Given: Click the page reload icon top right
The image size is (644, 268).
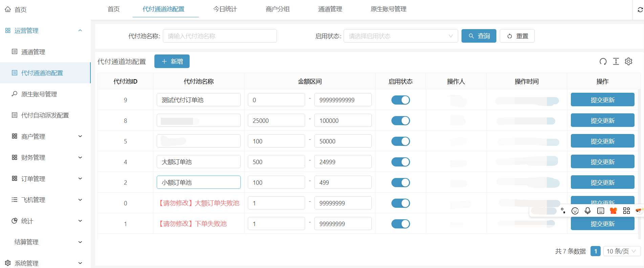Looking at the screenshot, I should [x=640, y=10].
